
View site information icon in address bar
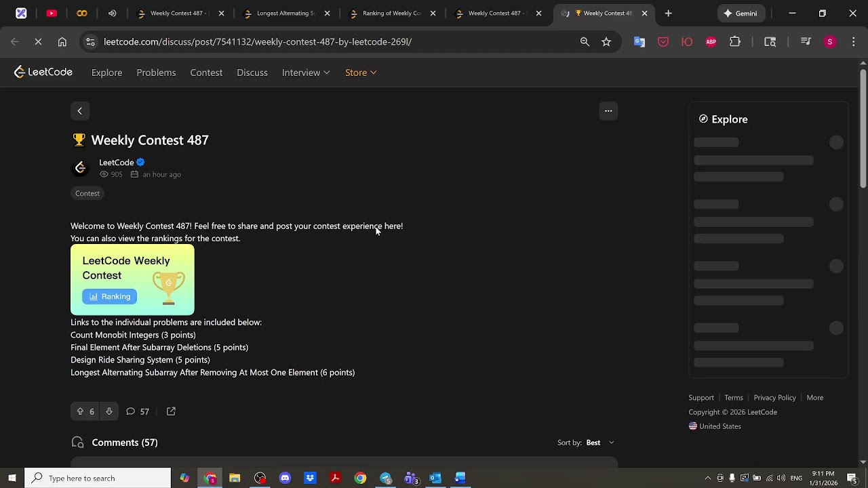pyautogui.click(x=90, y=42)
